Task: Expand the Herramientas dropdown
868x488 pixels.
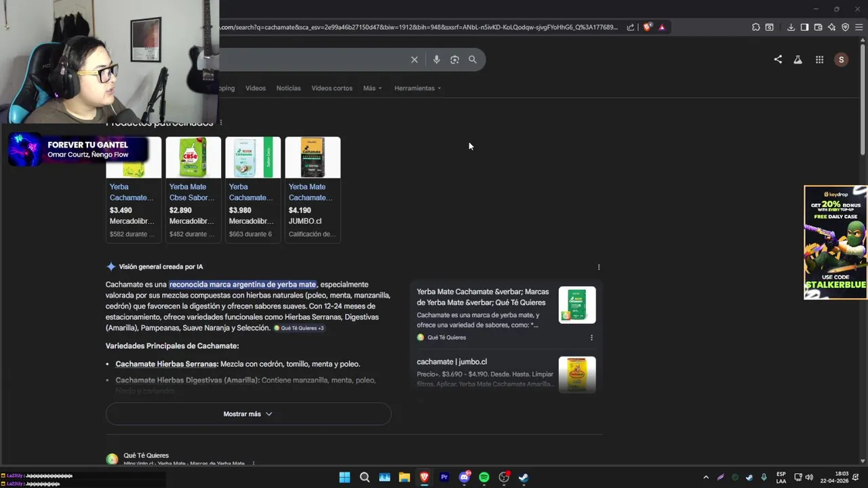Action: 418,88
